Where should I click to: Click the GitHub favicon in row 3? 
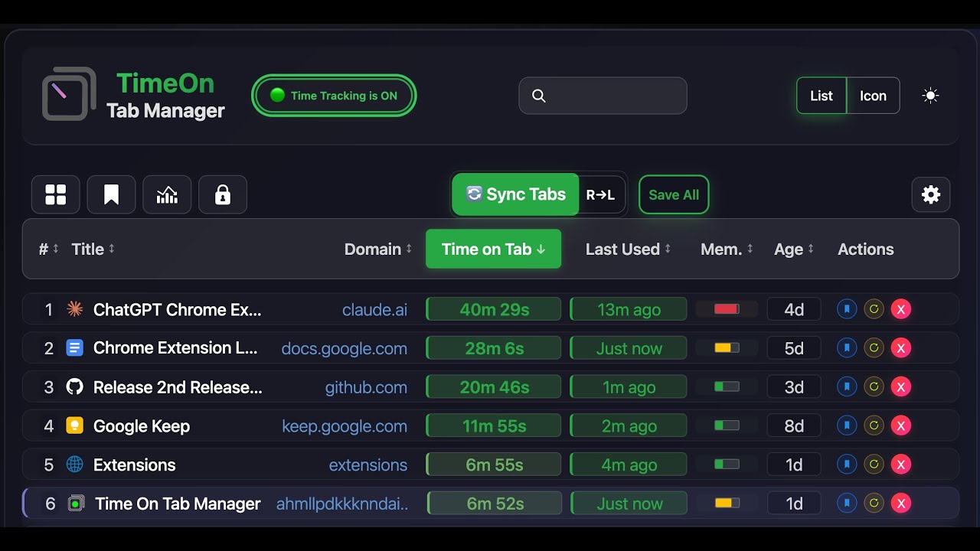click(x=74, y=386)
